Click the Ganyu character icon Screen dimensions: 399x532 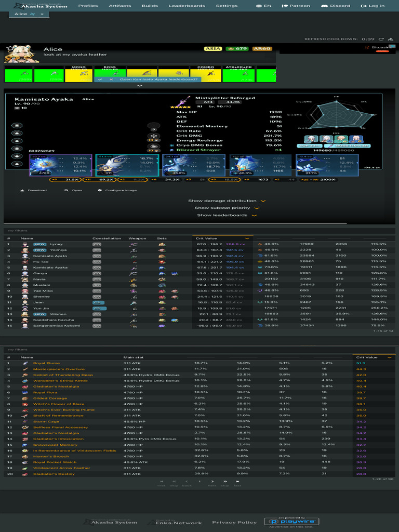(25, 273)
